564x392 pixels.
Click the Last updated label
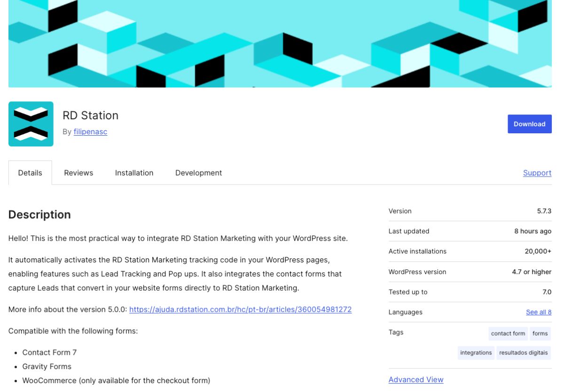(x=409, y=231)
